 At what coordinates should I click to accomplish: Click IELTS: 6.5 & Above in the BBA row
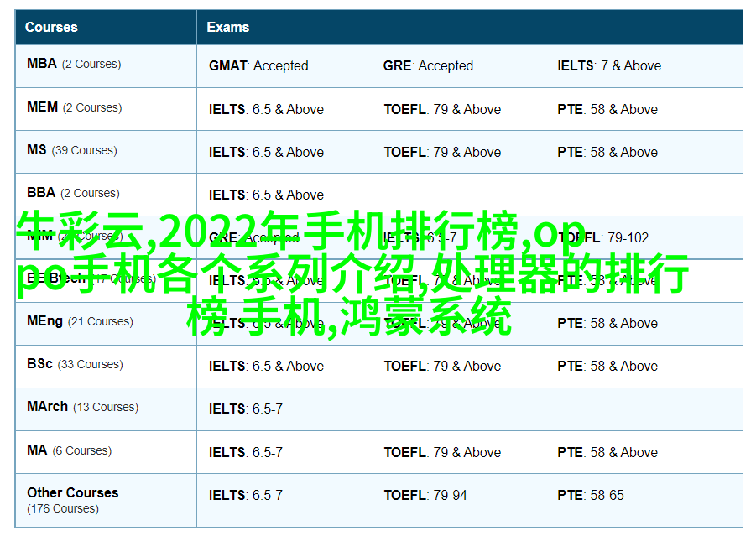tap(266, 195)
